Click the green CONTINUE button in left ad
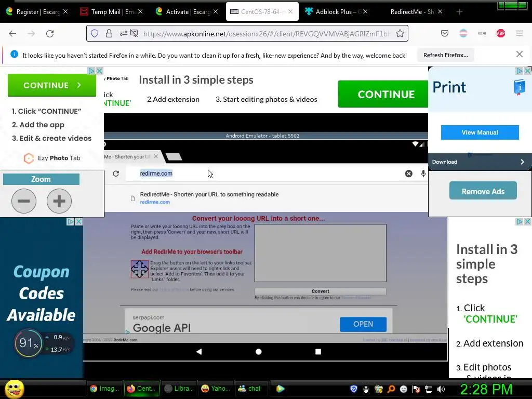532x399 pixels. [x=52, y=85]
